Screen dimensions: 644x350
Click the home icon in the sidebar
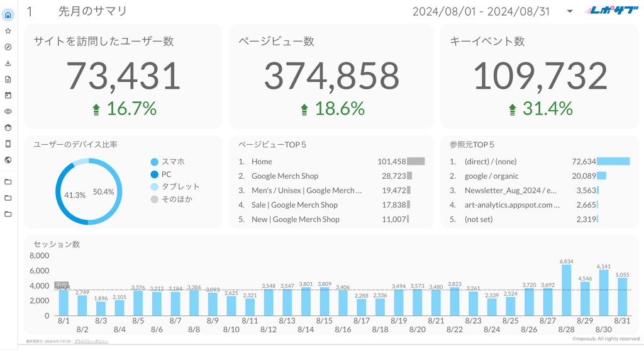click(8, 14)
